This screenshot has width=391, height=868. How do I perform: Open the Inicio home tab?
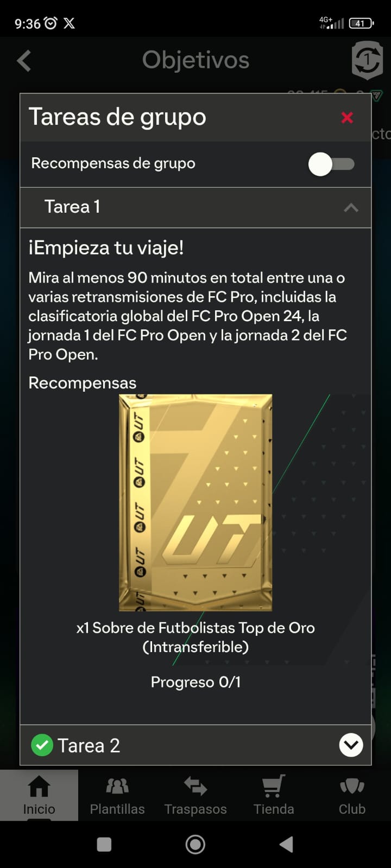39,795
